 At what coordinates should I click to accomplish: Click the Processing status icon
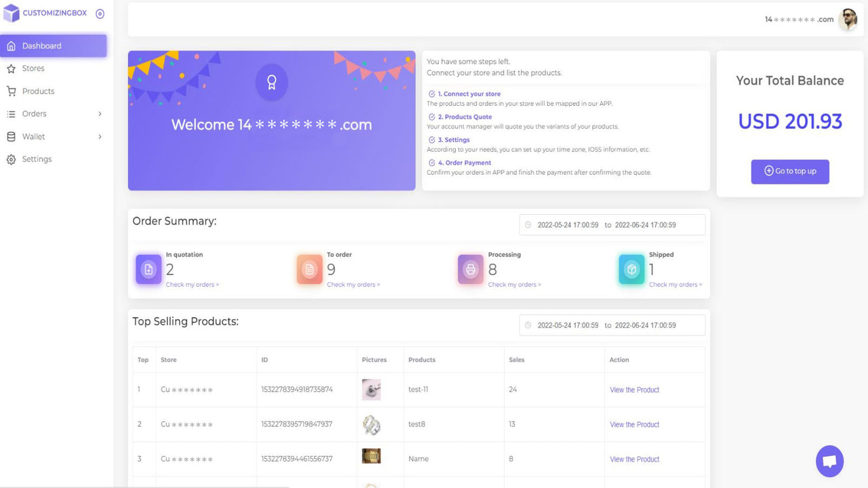(x=471, y=269)
